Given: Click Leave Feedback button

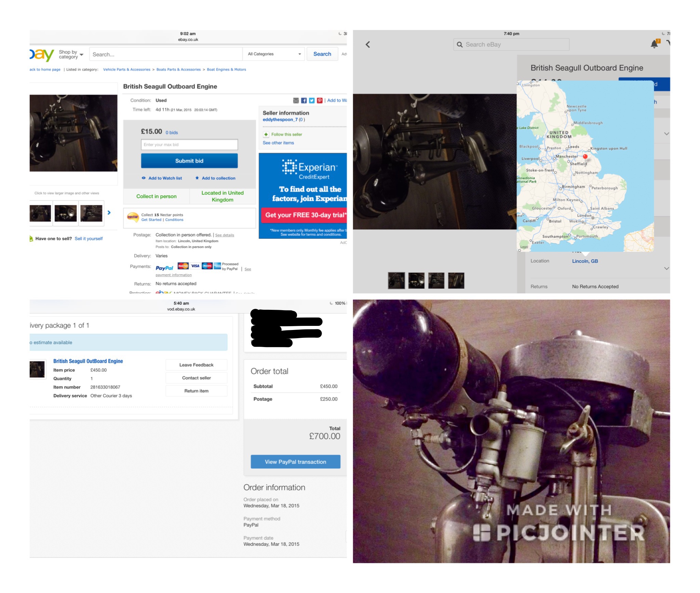Looking at the screenshot, I should (x=196, y=365).
